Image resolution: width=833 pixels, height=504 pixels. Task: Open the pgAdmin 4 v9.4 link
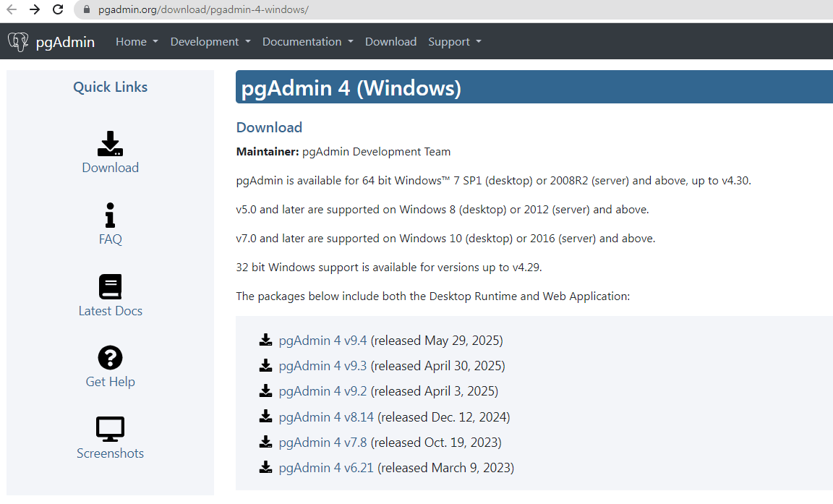[322, 341]
